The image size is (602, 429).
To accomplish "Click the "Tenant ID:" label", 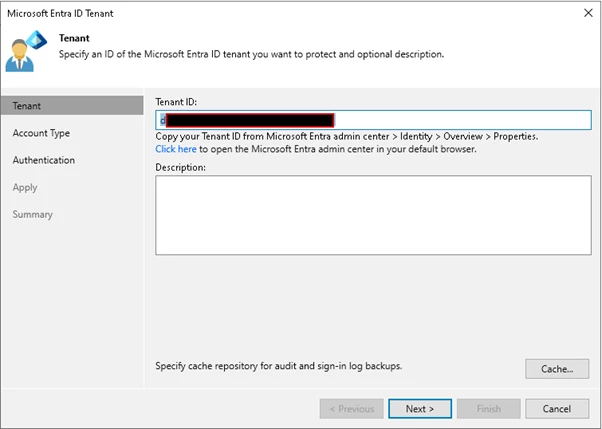I will [179, 102].
